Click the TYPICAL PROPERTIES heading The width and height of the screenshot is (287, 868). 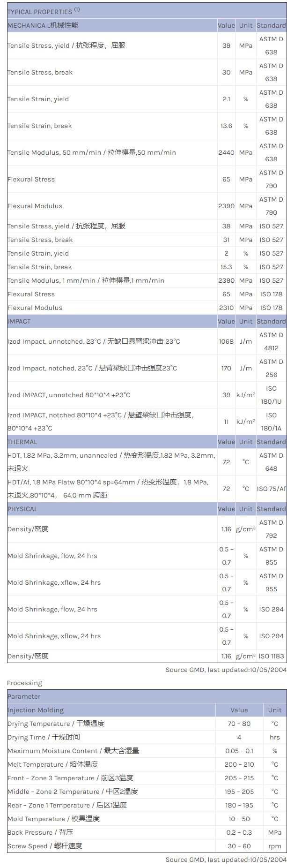tap(40, 12)
